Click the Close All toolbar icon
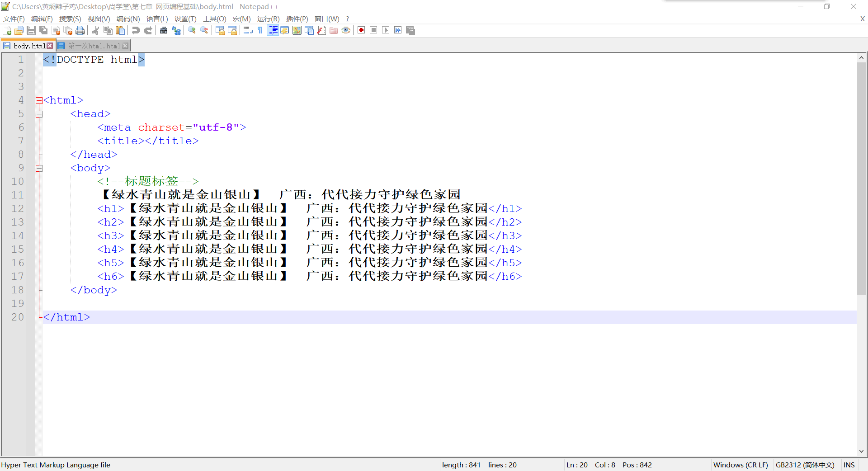The width and height of the screenshot is (868, 471). [68, 30]
